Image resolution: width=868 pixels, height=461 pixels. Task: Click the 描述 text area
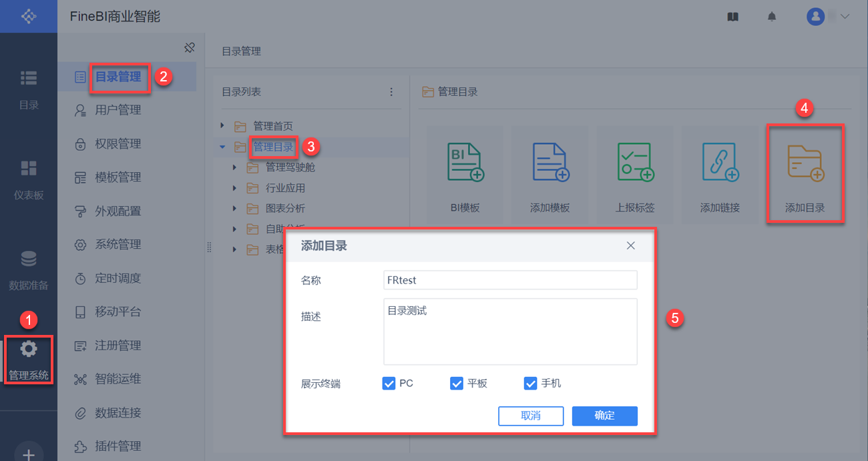[x=510, y=332]
